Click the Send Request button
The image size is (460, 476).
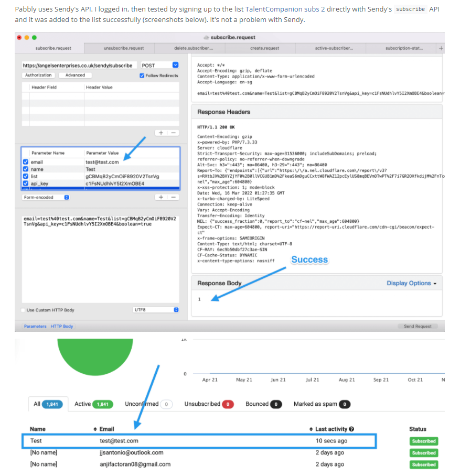point(418,326)
